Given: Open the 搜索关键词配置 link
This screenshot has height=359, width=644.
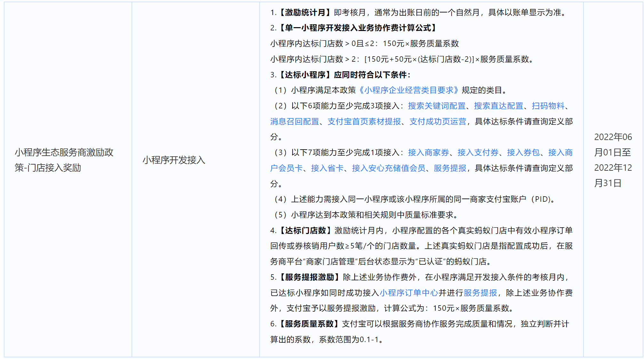Looking at the screenshot, I should tap(437, 106).
